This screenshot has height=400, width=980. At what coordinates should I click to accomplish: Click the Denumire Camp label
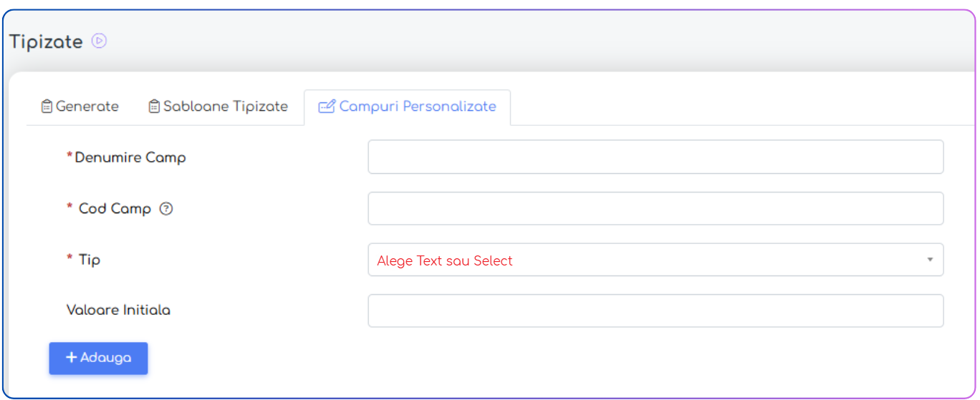coord(130,157)
